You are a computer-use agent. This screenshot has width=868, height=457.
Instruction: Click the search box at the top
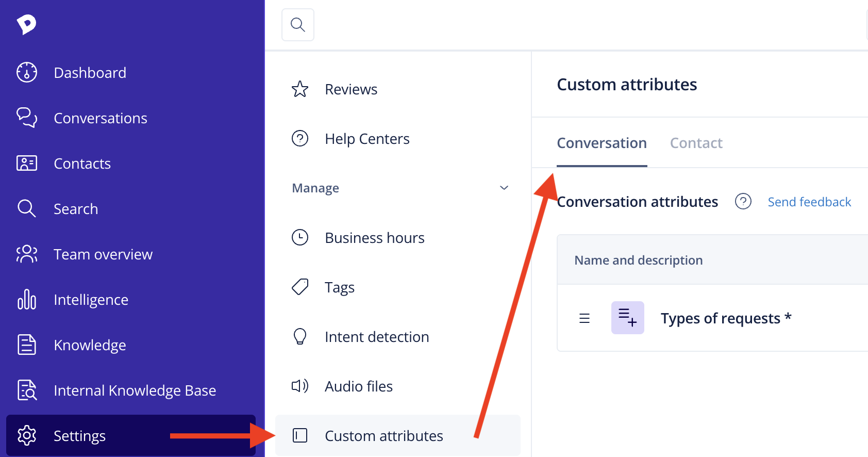point(298,25)
